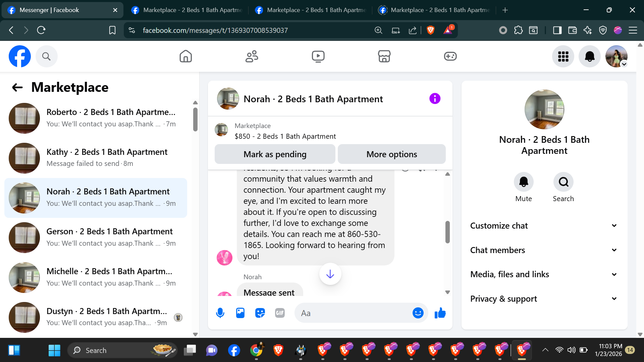Open the sticker picker icon

(260, 313)
